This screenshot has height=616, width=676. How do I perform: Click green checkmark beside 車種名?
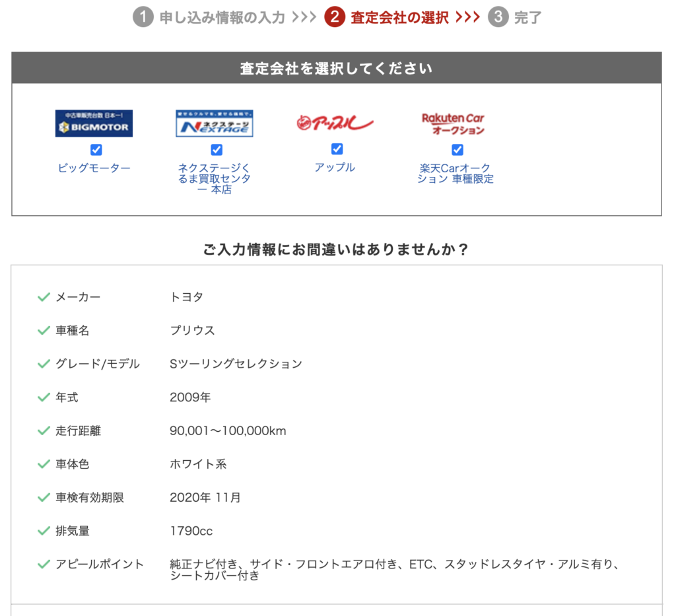(x=44, y=331)
